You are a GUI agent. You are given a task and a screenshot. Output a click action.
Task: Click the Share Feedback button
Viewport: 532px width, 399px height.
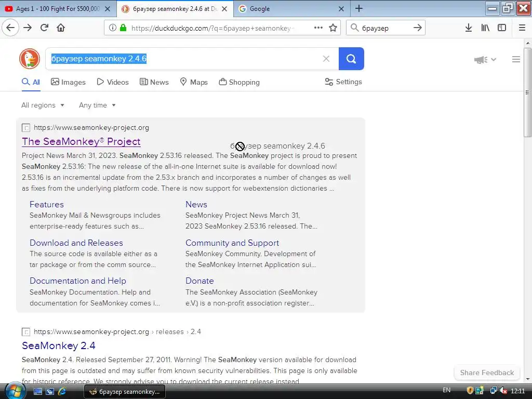pos(487,373)
